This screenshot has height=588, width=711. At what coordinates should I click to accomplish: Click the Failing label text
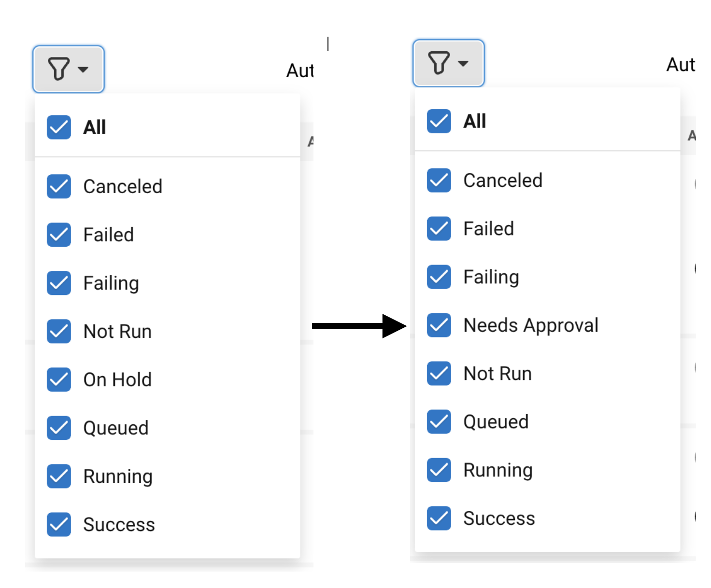pos(111,283)
